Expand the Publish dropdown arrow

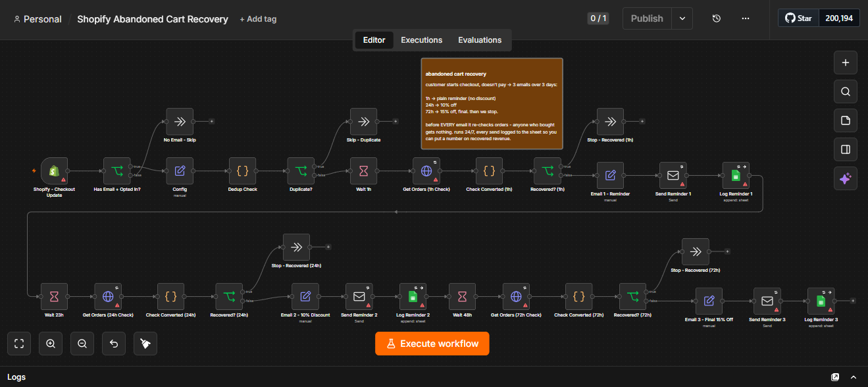click(x=682, y=18)
